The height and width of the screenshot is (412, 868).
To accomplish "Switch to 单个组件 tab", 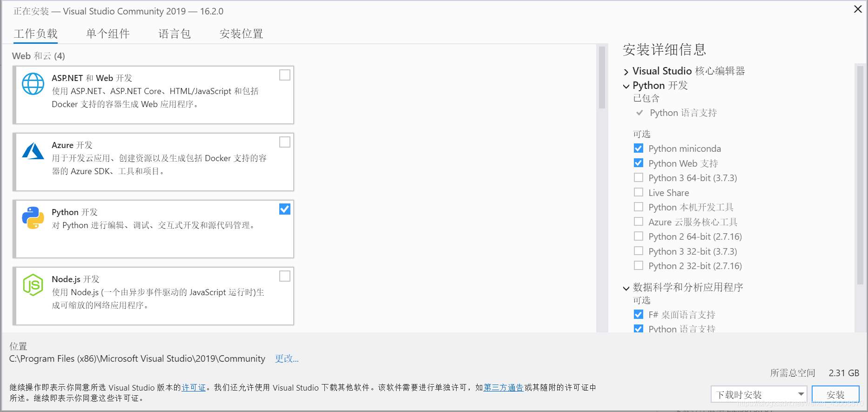I will (x=108, y=34).
